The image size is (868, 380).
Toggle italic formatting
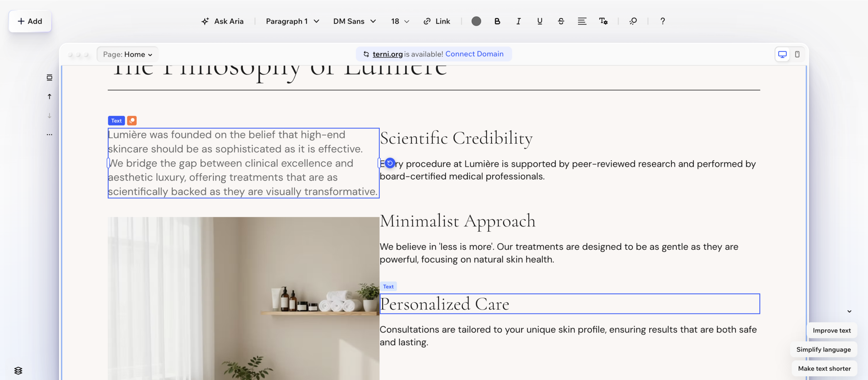point(518,21)
